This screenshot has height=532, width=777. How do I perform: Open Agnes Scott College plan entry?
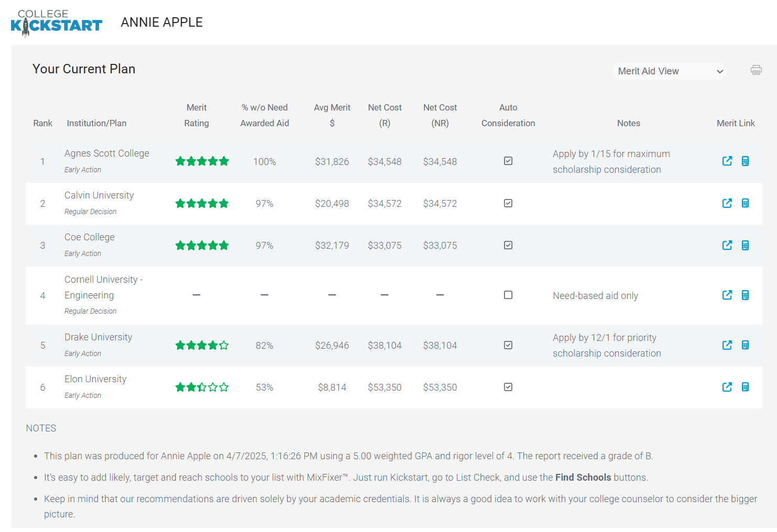tap(107, 153)
